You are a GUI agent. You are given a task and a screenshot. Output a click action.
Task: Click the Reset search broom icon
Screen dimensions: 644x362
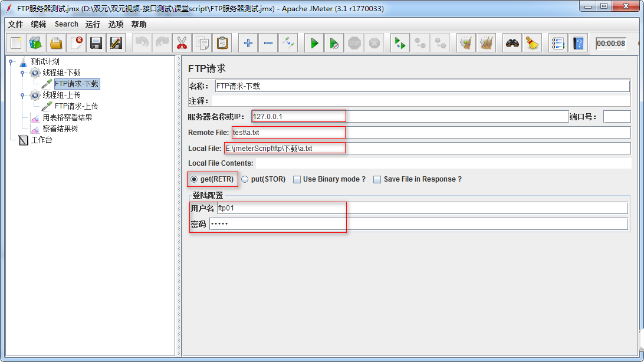[x=533, y=43]
